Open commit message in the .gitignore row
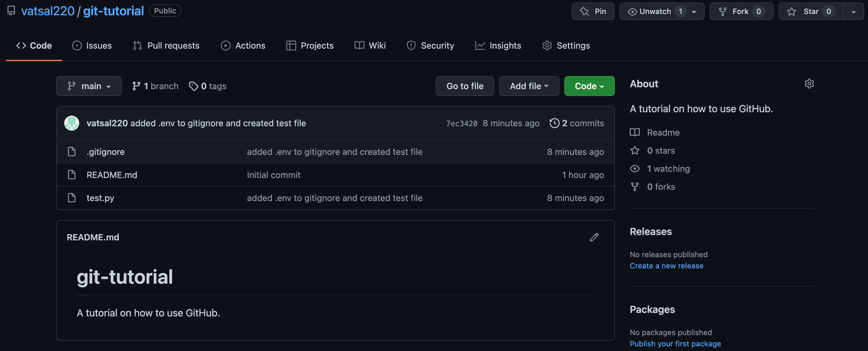 coord(334,152)
